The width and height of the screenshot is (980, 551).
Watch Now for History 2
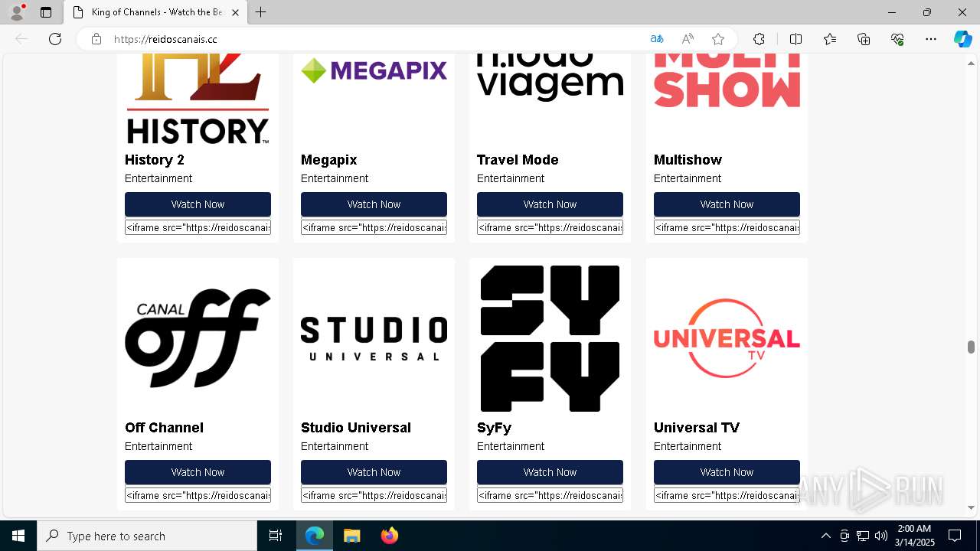pyautogui.click(x=198, y=204)
